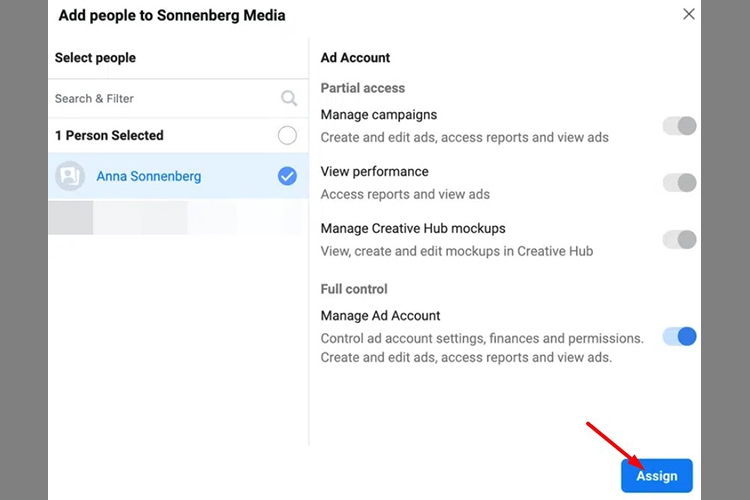Select the Anna Sonnenberg name

(149, 176)
